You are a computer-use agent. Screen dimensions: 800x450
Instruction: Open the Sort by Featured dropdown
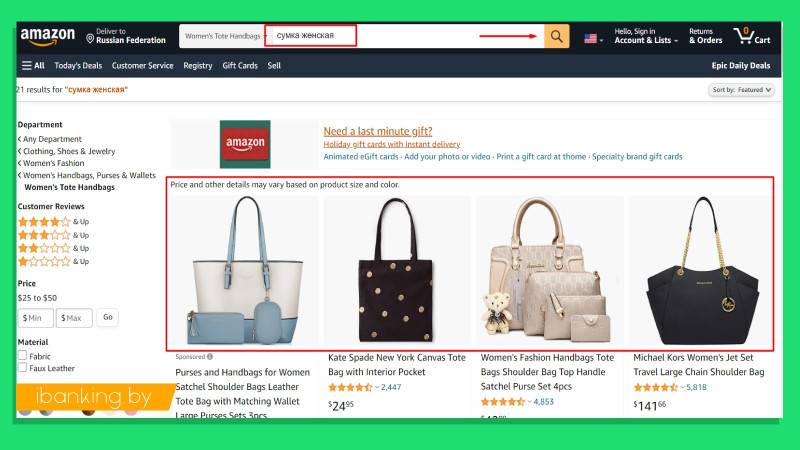click(741, 90)
